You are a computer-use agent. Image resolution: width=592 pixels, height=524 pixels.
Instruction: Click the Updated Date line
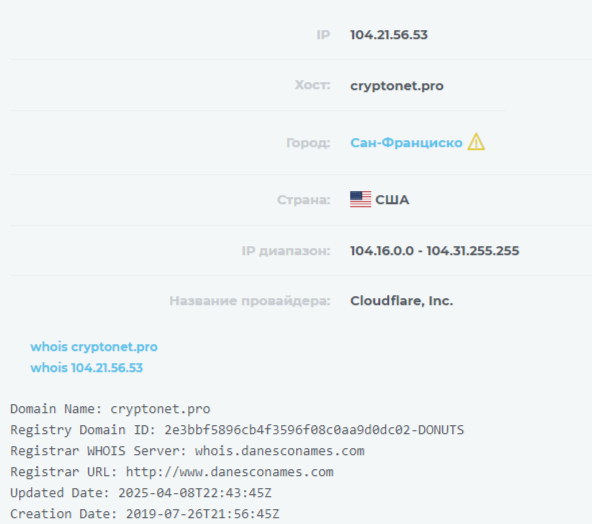pyautogui.click(x=141, y=493)
